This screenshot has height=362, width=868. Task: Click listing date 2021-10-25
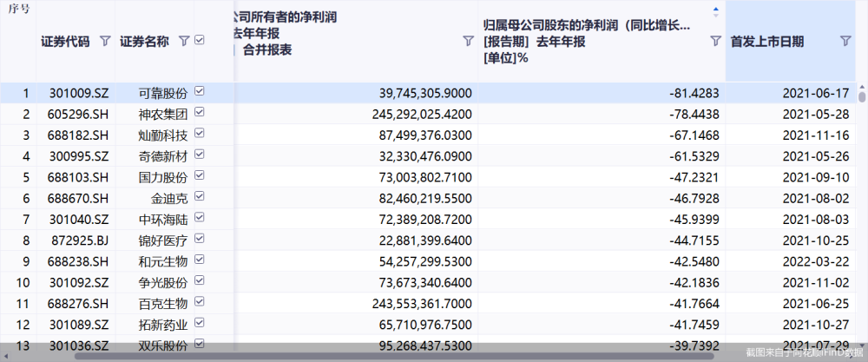pos(816,240)
